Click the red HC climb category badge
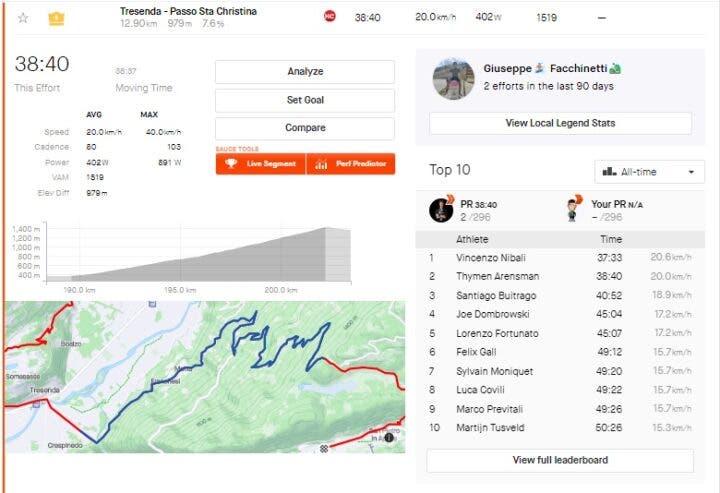 (x=329, y=16)
